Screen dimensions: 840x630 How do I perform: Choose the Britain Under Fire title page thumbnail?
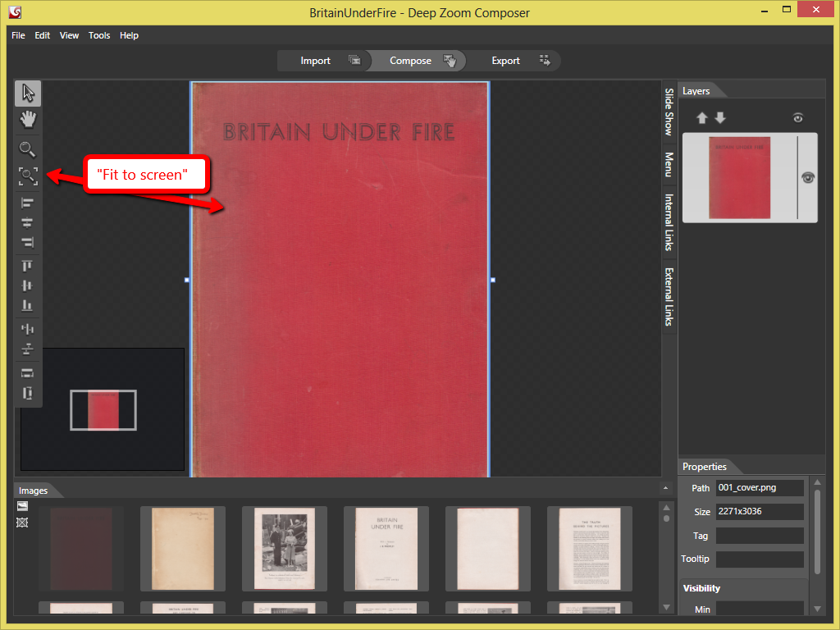[386, 549]
